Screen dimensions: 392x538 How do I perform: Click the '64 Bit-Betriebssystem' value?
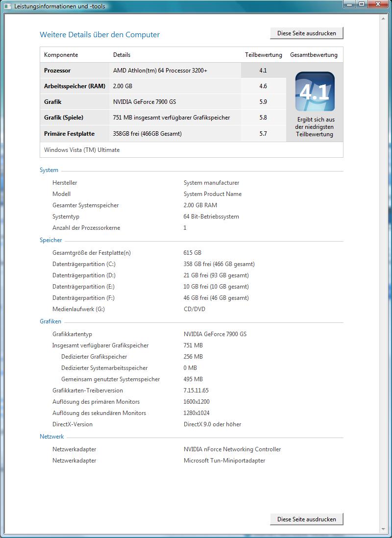pyautogui.click(x=211, y=217)
